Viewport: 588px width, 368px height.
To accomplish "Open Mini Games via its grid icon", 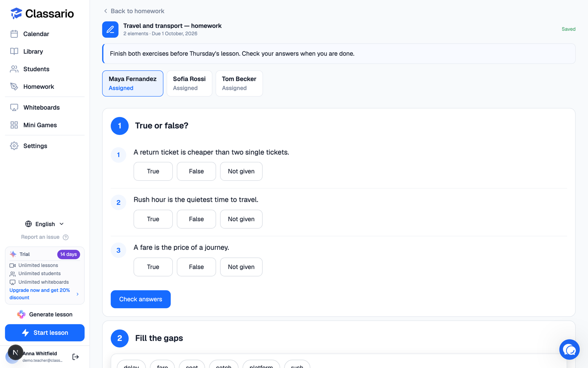I will (14, 125).
